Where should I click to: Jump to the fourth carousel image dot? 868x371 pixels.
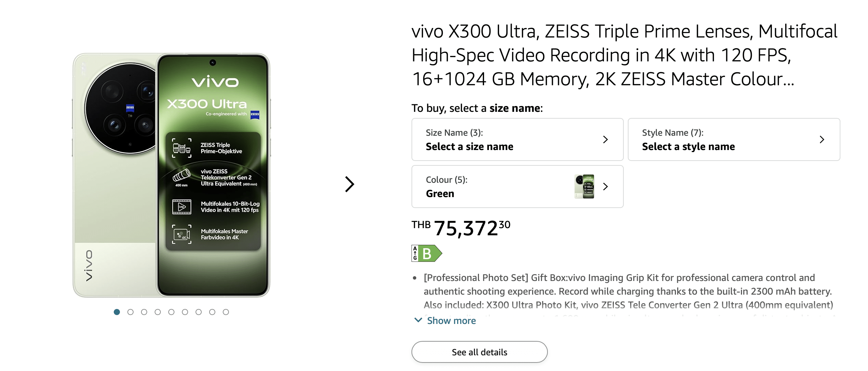pyautogui.click(x=158, y=312)
